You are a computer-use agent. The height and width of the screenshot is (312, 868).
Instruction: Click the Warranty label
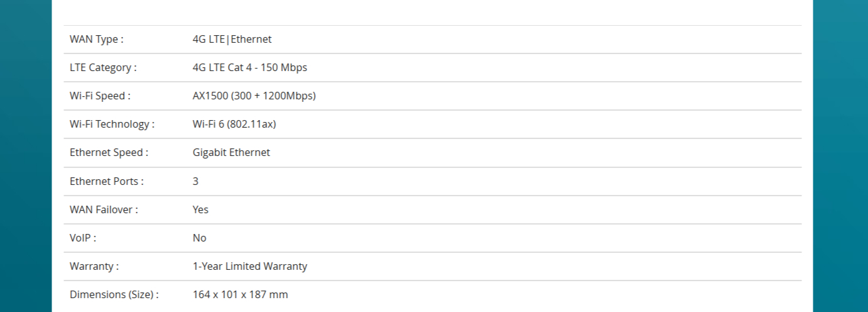(x=94, y=266)
